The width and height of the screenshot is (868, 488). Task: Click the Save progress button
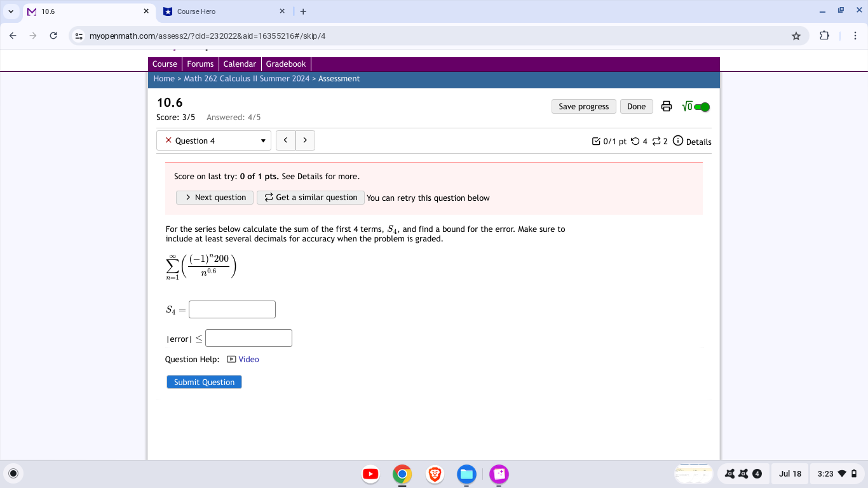click(x=584, y=107)
